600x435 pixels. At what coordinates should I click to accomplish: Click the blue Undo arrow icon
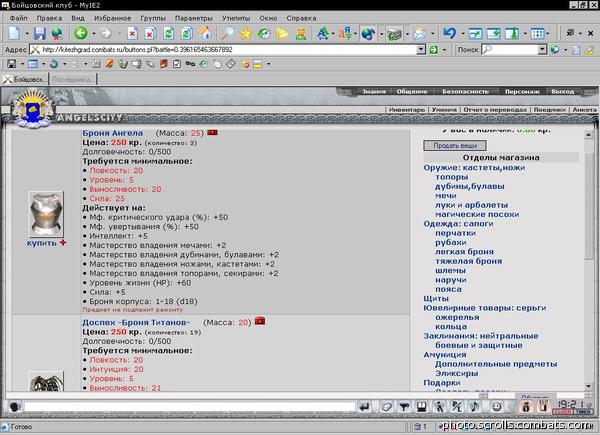pyautogui.click(x=449, y=34)
